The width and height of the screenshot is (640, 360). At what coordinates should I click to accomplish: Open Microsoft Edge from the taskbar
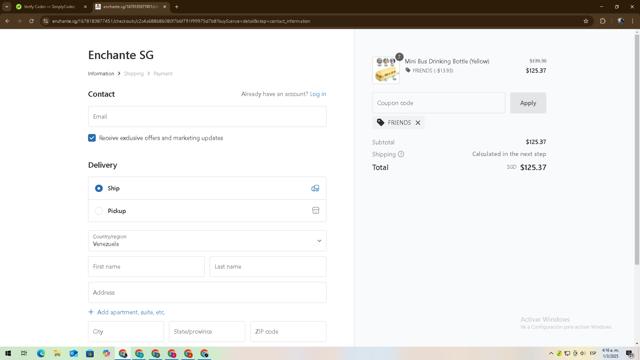[41, 353]
